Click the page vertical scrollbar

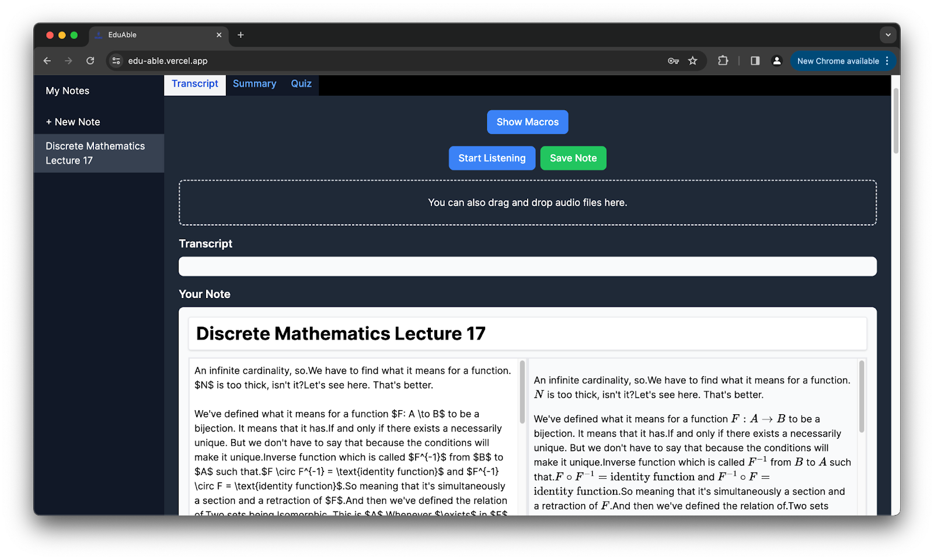point(896,121)
